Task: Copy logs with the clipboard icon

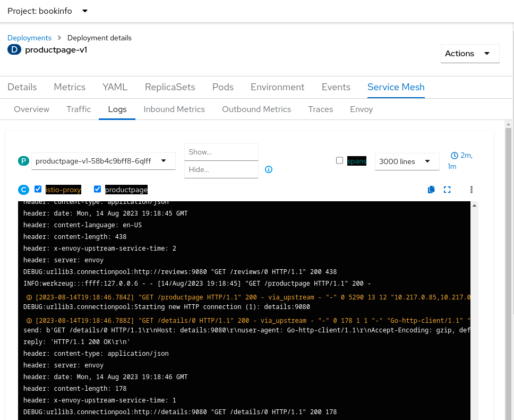Action: tap(431, 190)
